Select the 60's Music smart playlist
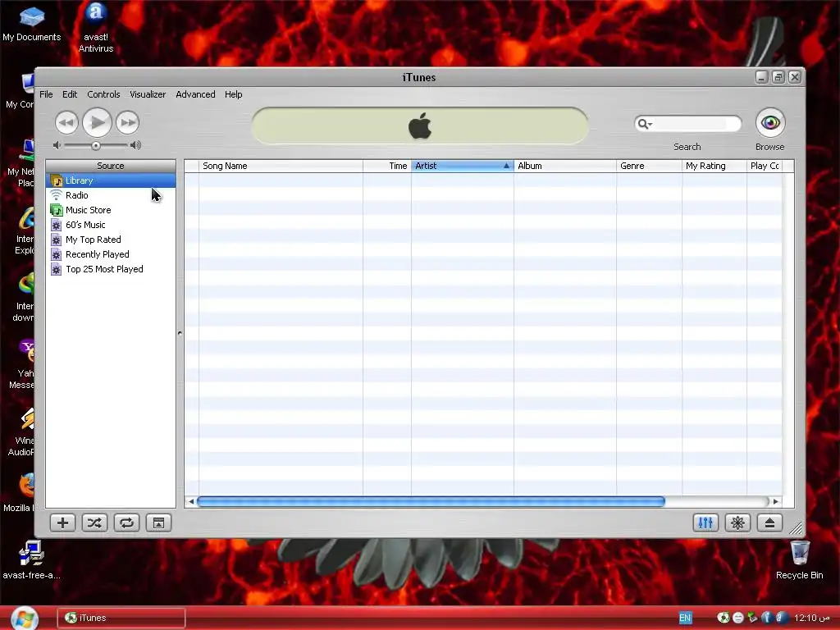The width and height of the screenshot is (840, 630). click(x=111, y=225)
